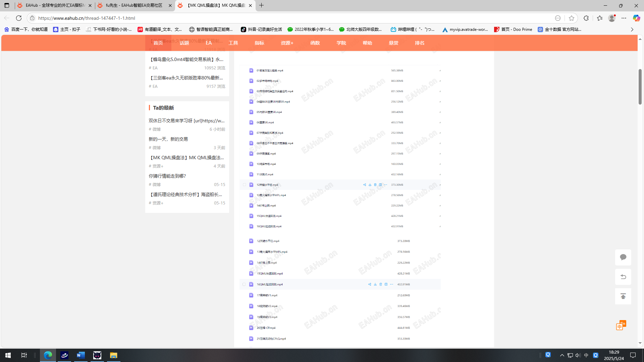
Task: Switch to the EAHub 全球专业的外汇EA指标 tab
Action: point(55,5)
